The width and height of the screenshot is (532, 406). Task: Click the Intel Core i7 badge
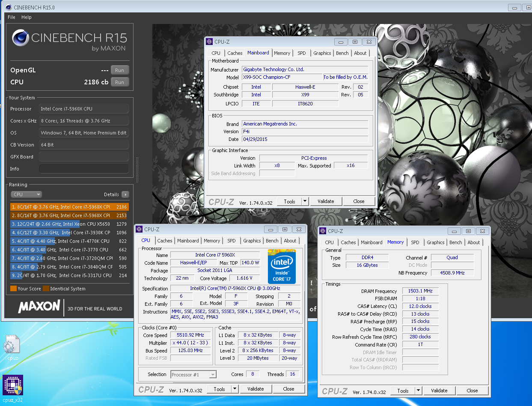coord(282,266)
